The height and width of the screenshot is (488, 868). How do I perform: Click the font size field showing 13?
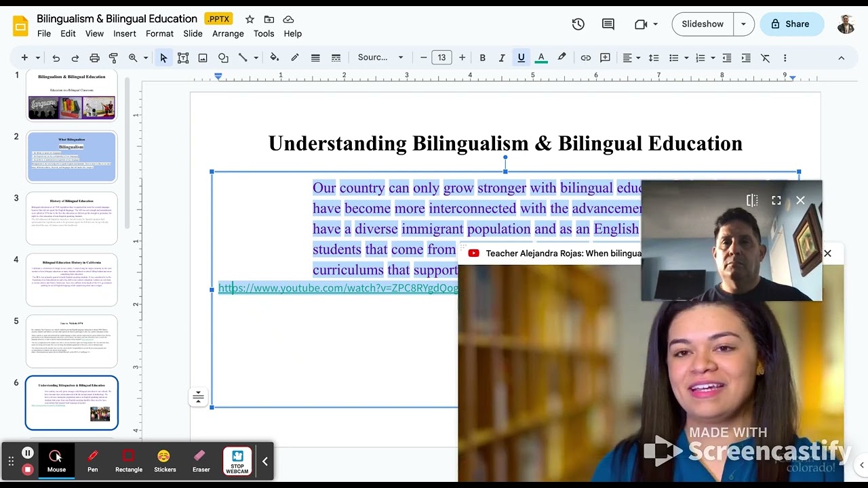point(441,58)
